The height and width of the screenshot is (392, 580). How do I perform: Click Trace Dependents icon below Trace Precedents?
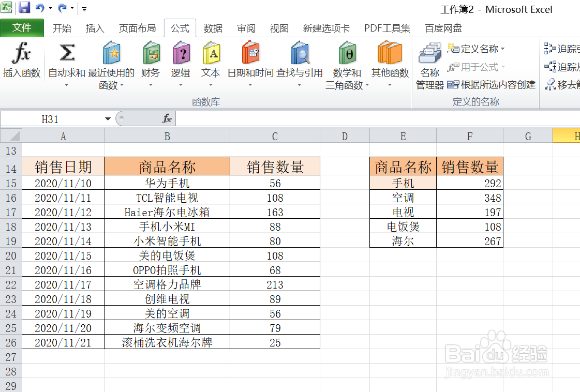tap(549, 67)
